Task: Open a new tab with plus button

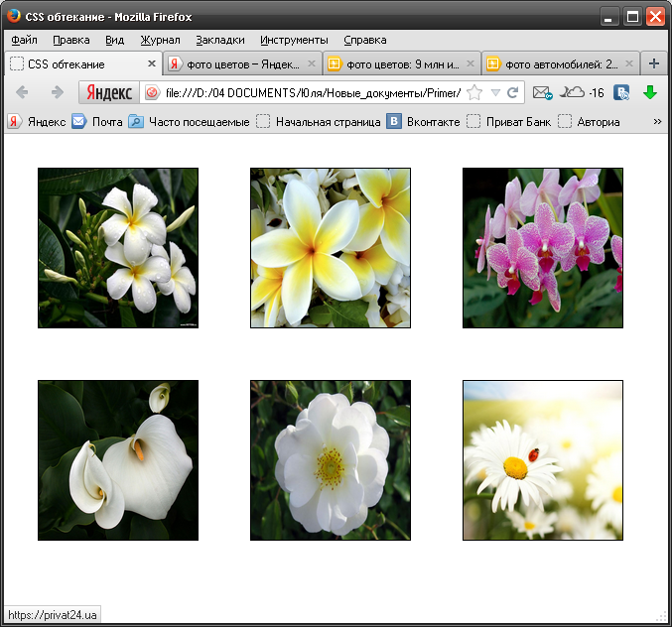Action: tap(653, 63)
